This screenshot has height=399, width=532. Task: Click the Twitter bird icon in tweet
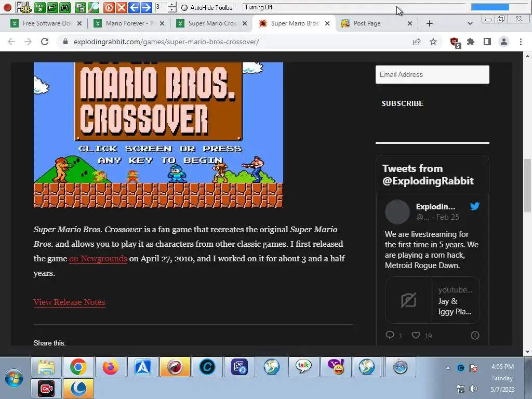click(475, 206)
